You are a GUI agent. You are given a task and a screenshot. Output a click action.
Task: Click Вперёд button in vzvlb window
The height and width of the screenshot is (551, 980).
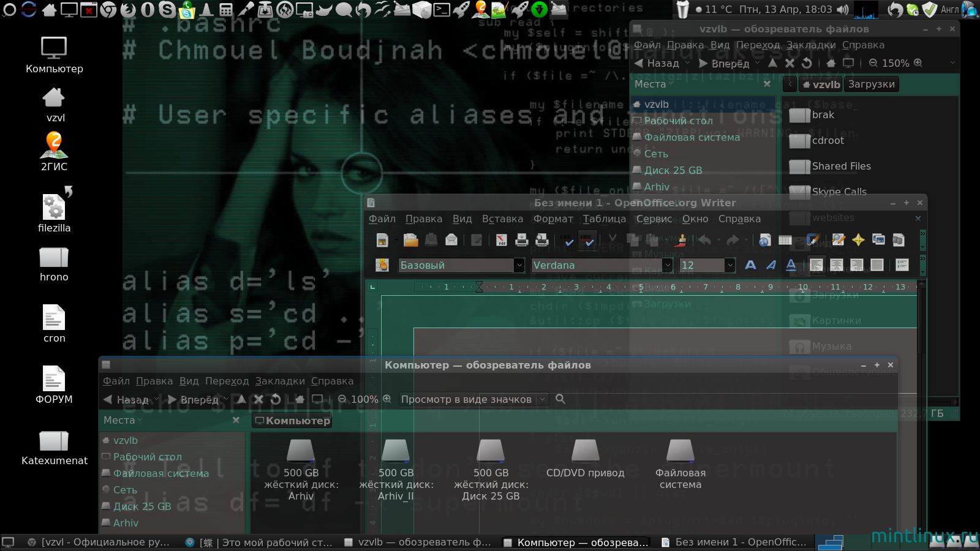723,62
